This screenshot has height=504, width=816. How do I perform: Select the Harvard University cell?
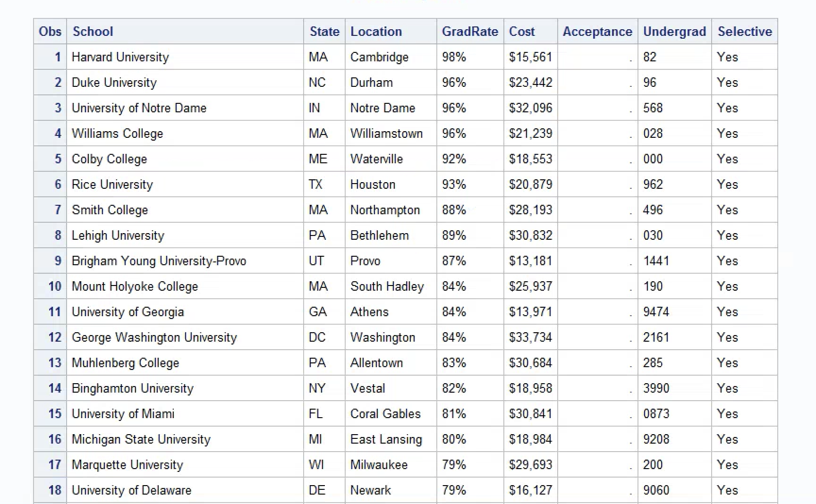pos(120,57)
